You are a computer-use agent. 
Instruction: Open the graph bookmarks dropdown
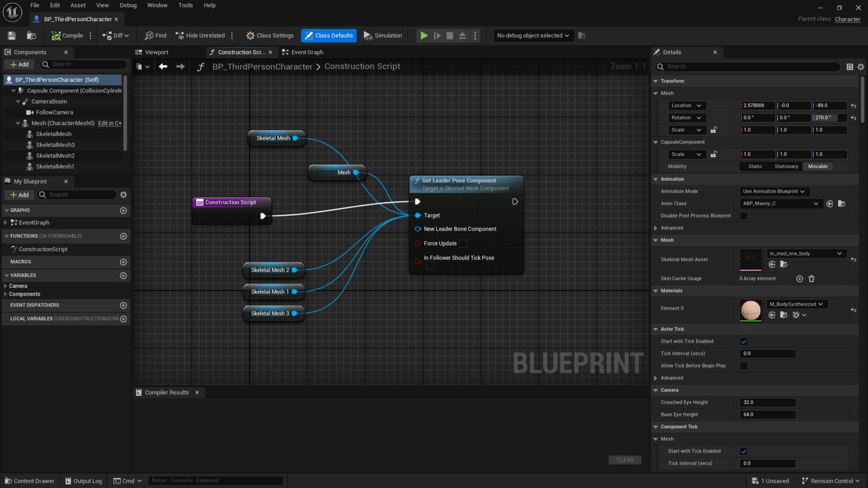(143, 67)
